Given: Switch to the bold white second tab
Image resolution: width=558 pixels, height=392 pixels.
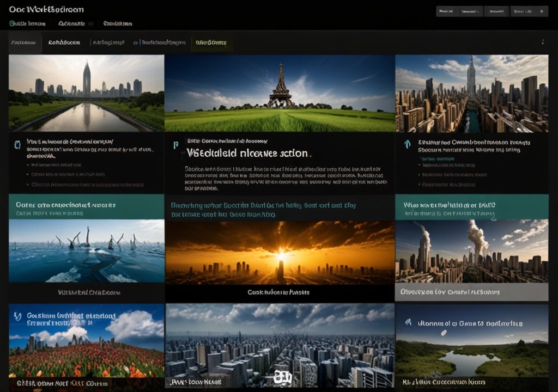Looking at the screenshot, I should tap(64, 42).
